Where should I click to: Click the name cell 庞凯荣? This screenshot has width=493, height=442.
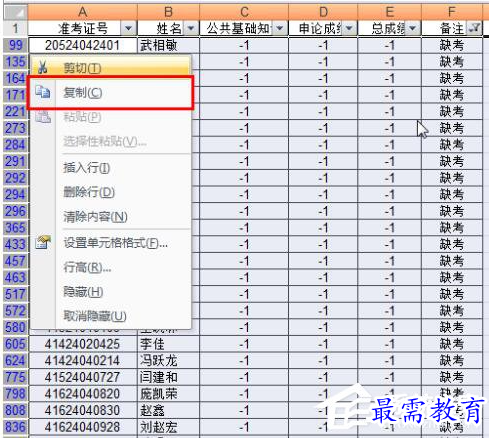coord(168,394)
